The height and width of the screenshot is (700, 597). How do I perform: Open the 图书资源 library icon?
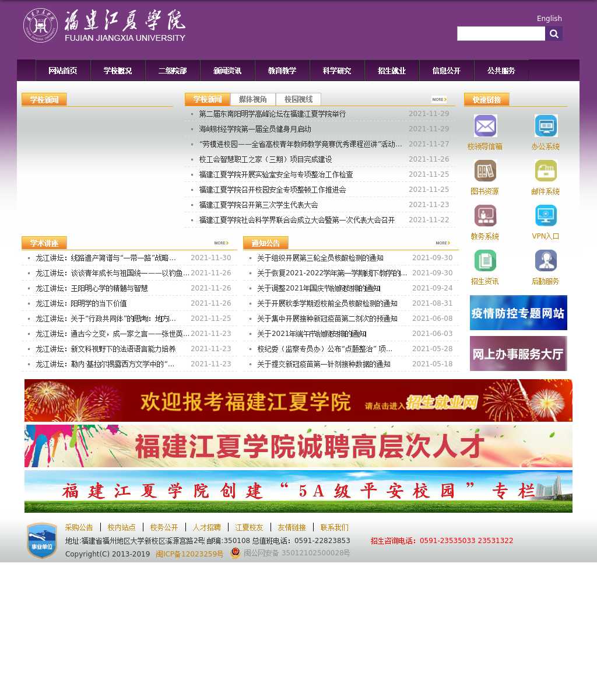coord(485,171)
